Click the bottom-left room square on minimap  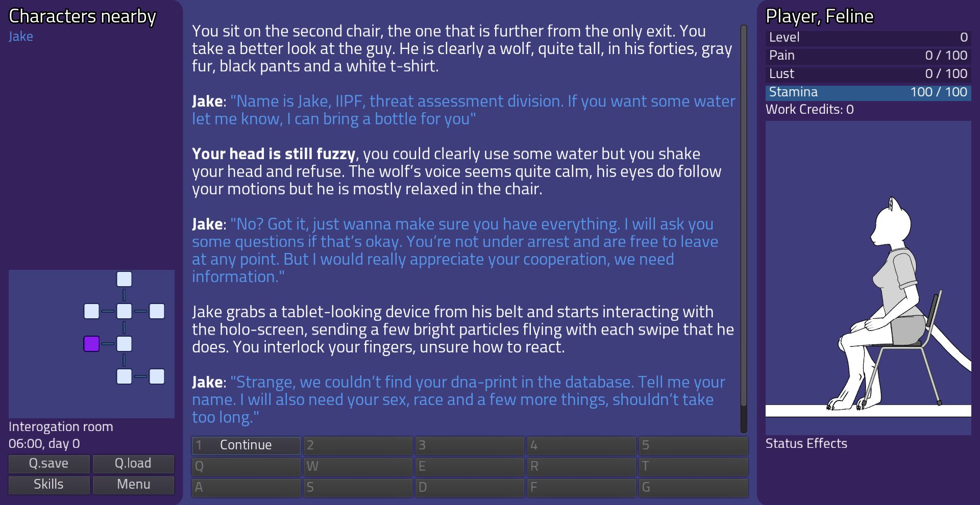[124, 376]
